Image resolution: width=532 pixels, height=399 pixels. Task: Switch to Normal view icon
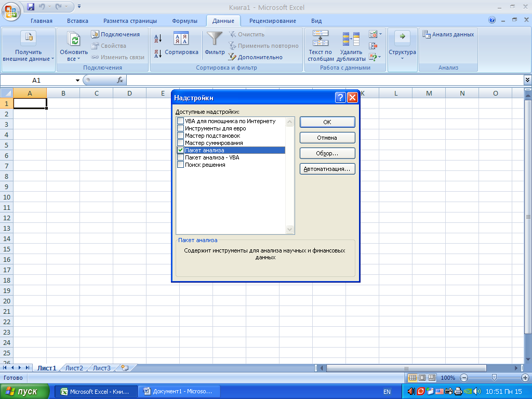[413, 378]
